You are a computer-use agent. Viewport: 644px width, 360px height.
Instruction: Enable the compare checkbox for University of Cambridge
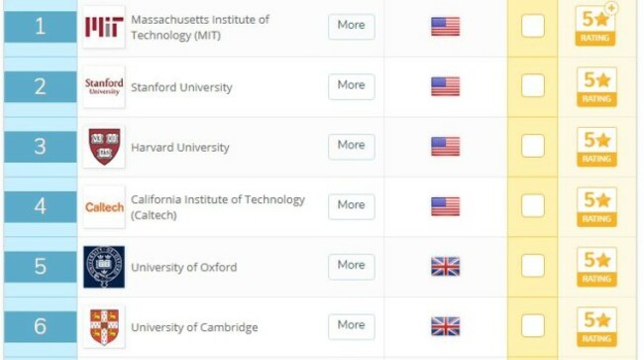coord(533,326)
